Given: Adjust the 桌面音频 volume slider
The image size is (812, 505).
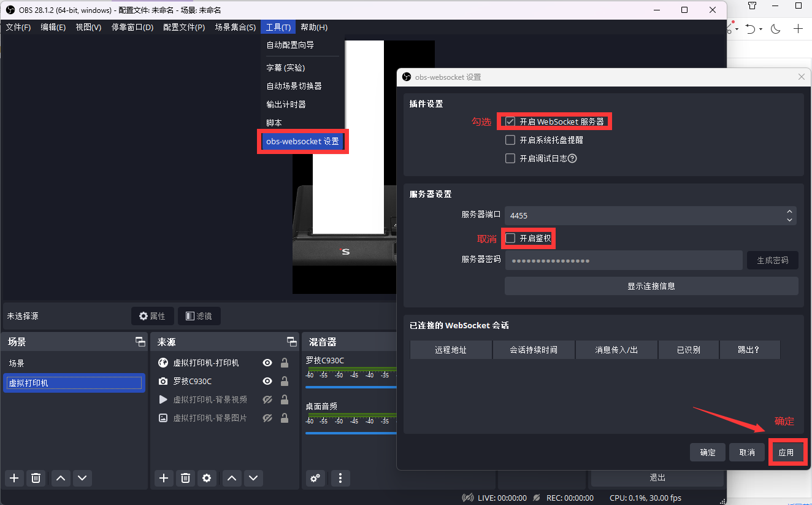Looking at the screenshot, I should tap(351, 433).
